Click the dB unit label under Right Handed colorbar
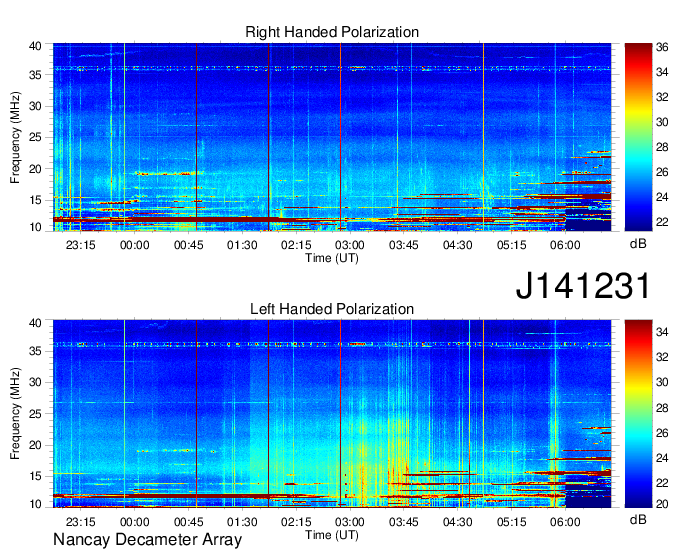Viewport: 680px width, 552px height. [x=638, y=244]
